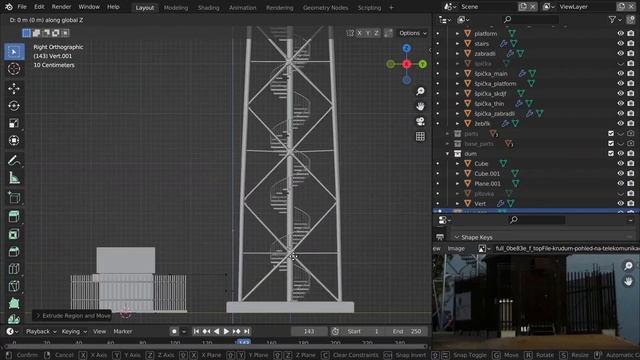
Task: Toggle the parts collection checkbox
Action: coord(611,133)
